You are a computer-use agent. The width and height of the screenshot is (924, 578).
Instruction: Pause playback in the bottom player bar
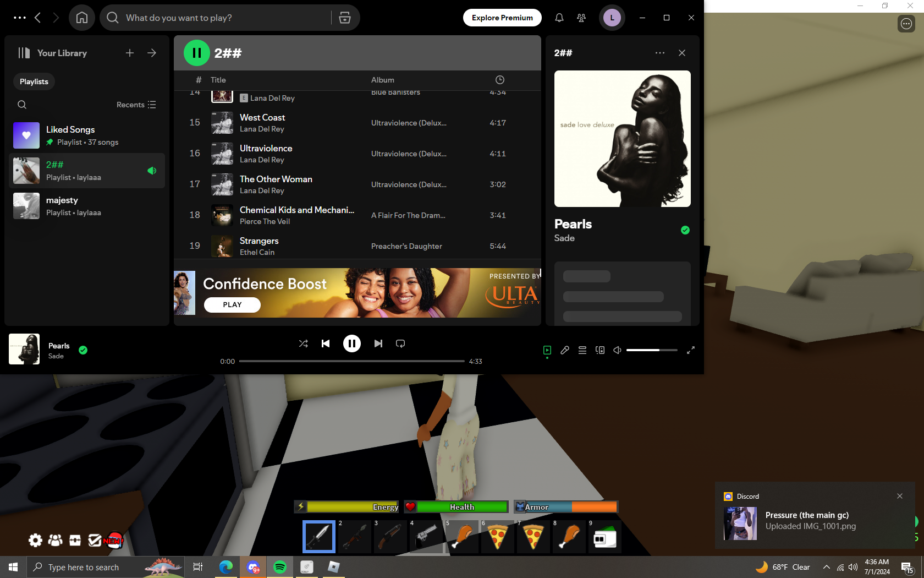click(x=352, y=343)
